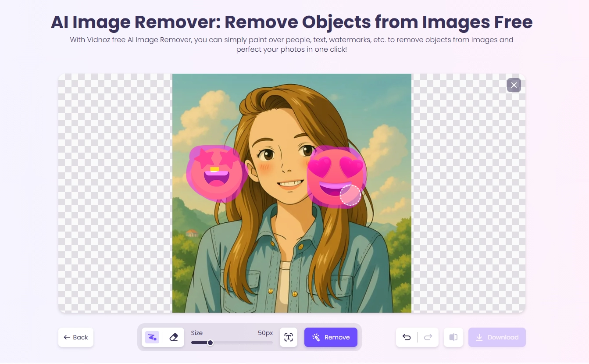Viewport: 589px width, 364px height.
Task: Click the star-eyed emoji sticker
Action: click(215, 173)
